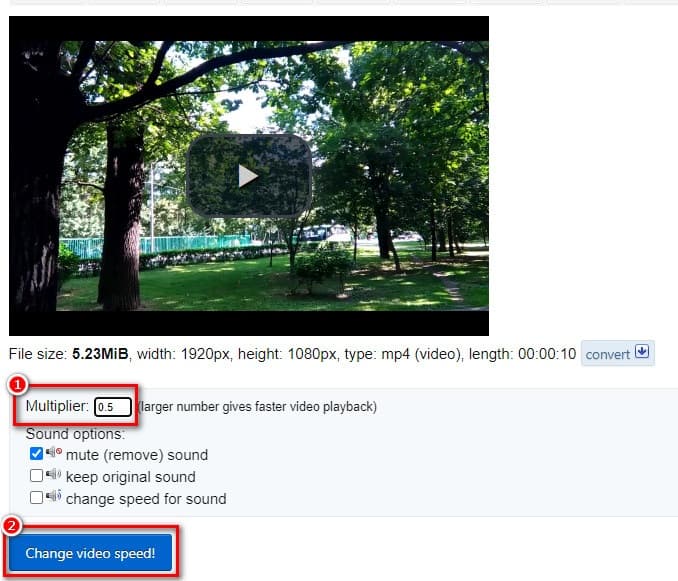Click the convert button
This screenshot has width=678, height=581.
(x=617, y=353)
